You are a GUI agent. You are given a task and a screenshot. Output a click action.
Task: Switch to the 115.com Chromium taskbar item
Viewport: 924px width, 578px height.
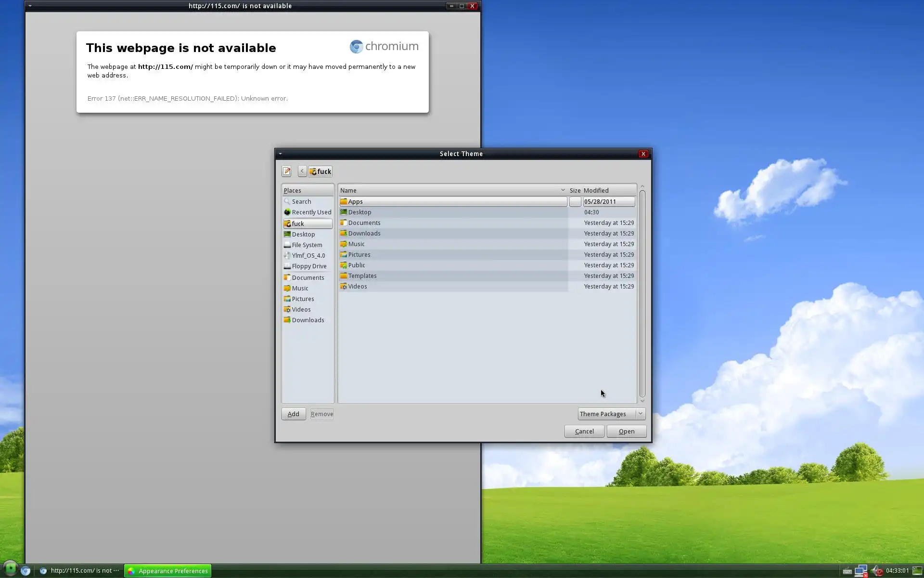click(79, 571)
